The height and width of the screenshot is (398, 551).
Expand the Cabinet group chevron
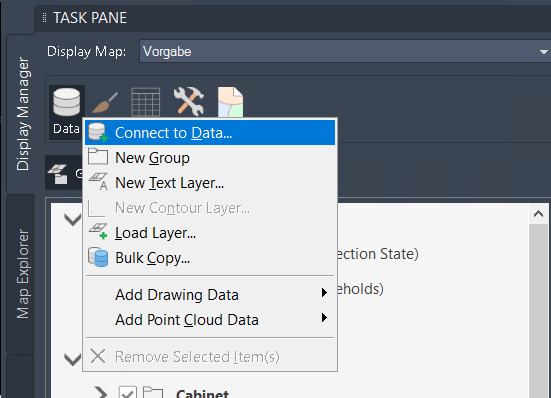click(x=101, y=392)
